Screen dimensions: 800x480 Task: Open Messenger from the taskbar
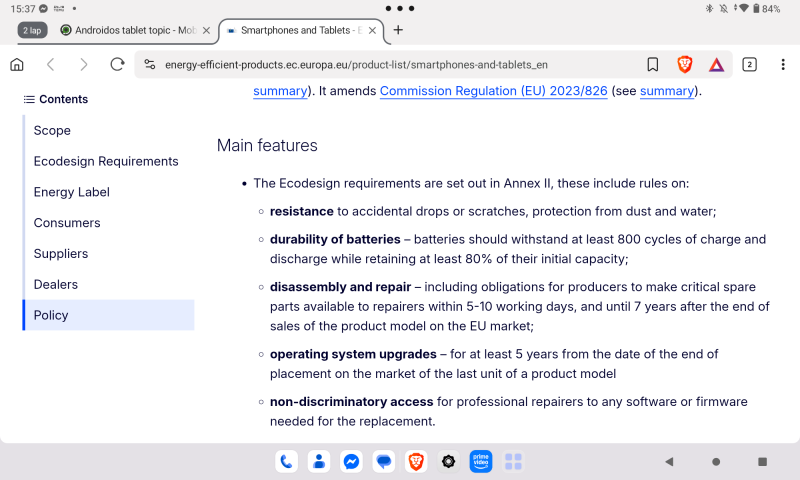click(351, 462)
